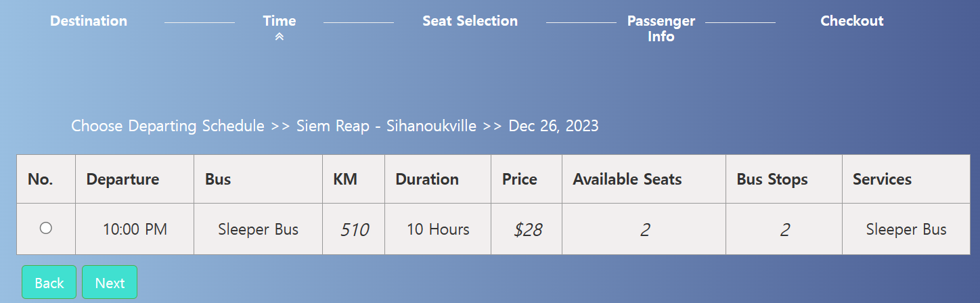
Task: Jump to the Seat Selection step
Action: (470, 21)
